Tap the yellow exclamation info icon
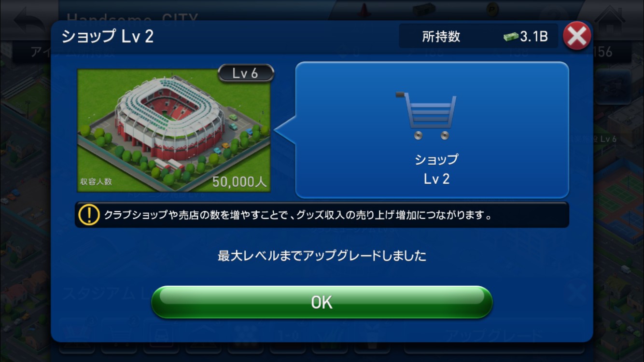 click(89, 215)
